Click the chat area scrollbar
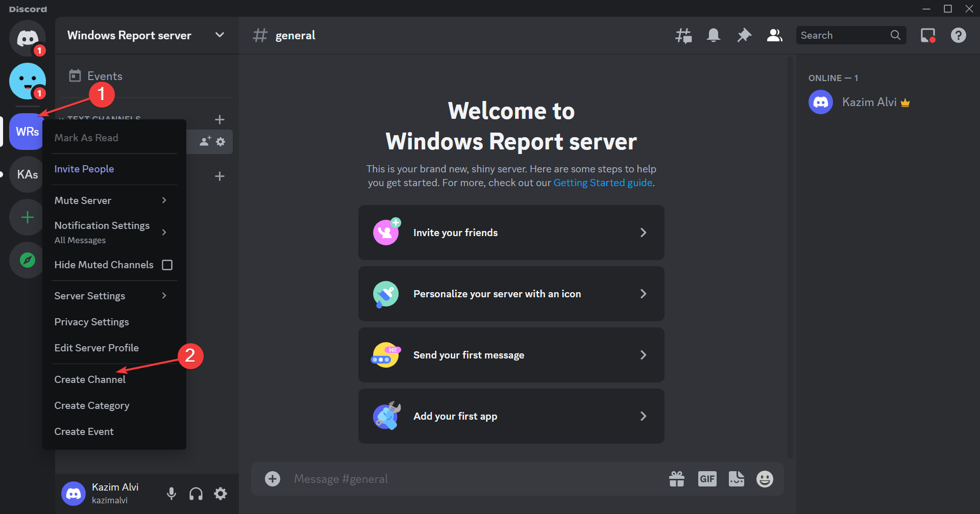The image size is (980, 514). coord(790,257)
